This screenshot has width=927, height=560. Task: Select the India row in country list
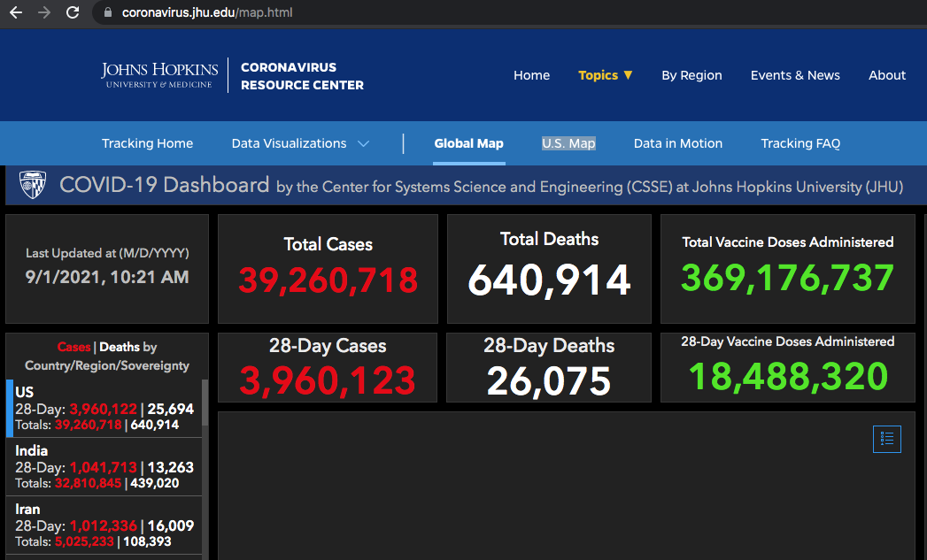pos(104,467)
